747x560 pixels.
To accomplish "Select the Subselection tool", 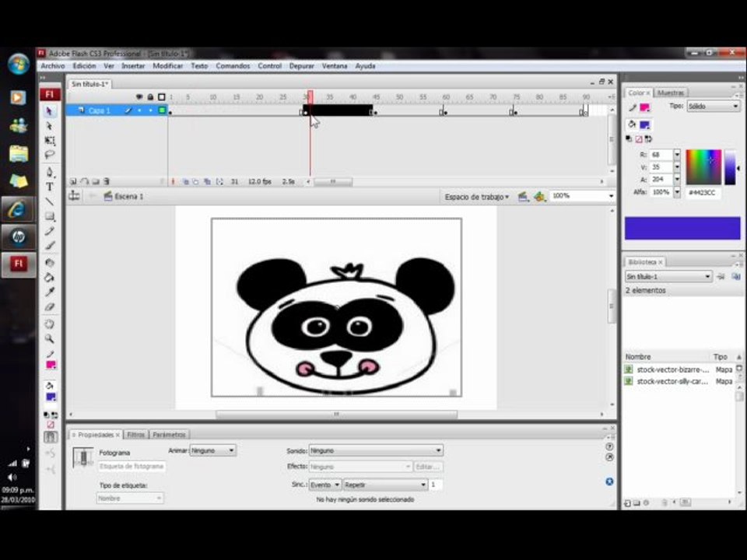I will point(49,126).
